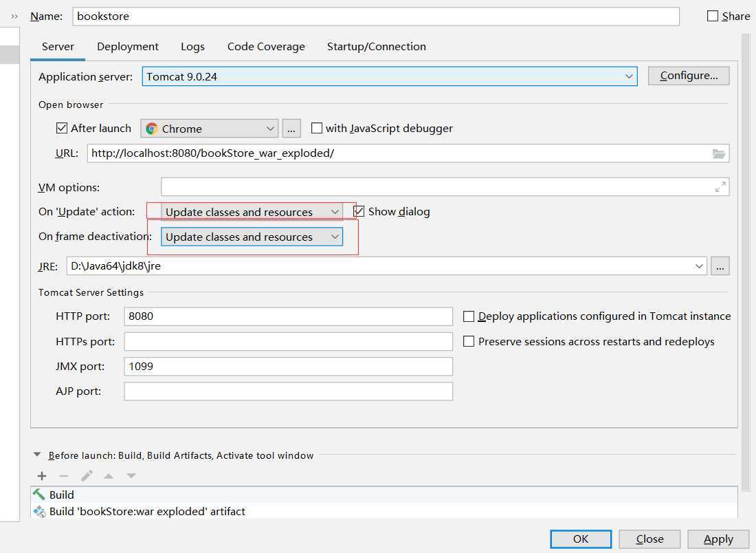Screen dimensions: 756x553
Task: Collapse the Before launch section
Action: coord(37,455)
